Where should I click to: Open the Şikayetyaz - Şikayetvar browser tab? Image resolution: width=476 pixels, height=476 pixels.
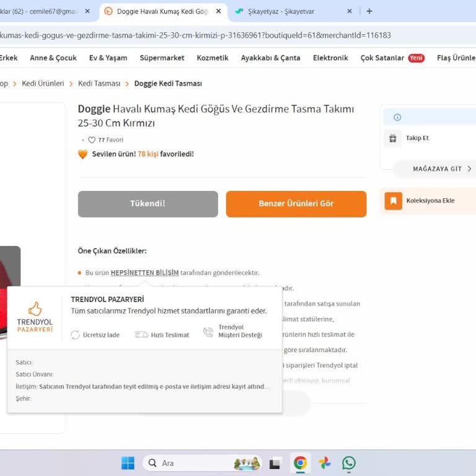pos(281,12)
